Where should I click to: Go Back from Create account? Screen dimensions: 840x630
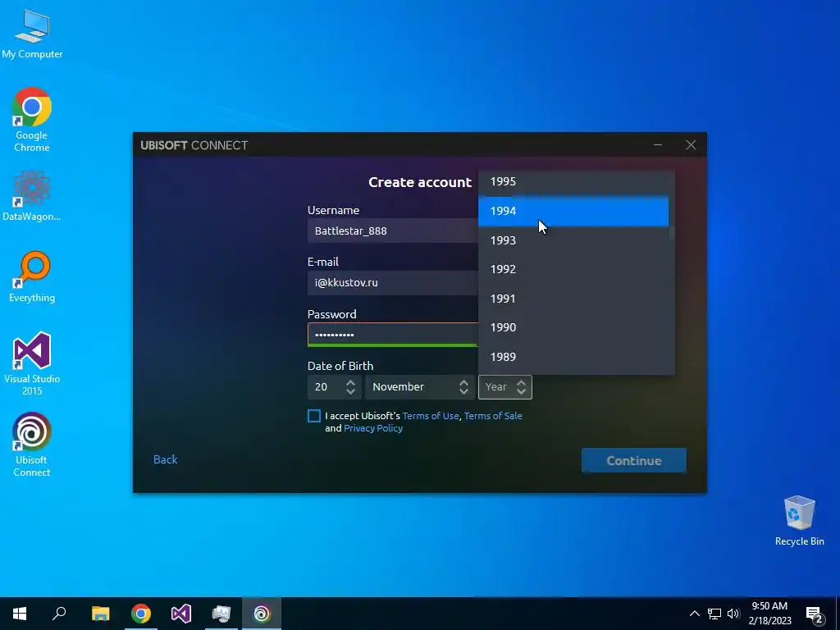[x=165, y=459]
